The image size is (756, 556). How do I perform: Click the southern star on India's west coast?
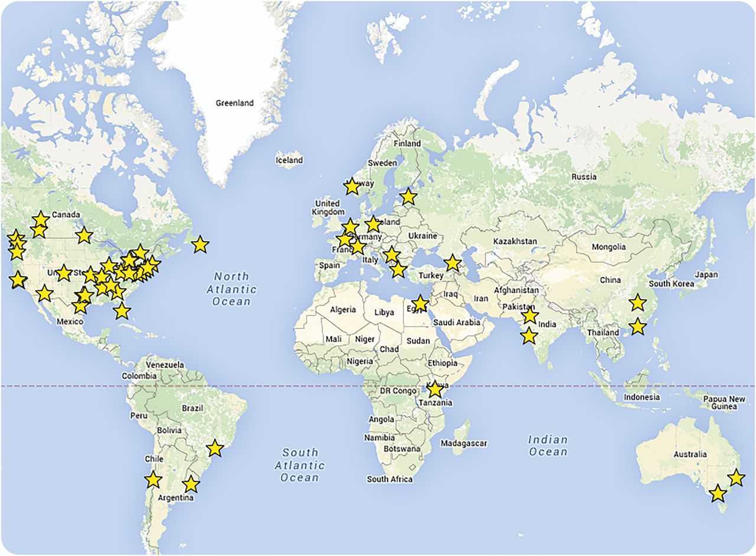(x=529, y=336)
